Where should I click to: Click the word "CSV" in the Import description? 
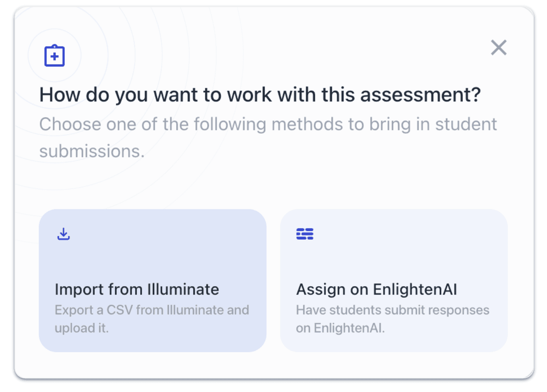(x=120, y=310)
